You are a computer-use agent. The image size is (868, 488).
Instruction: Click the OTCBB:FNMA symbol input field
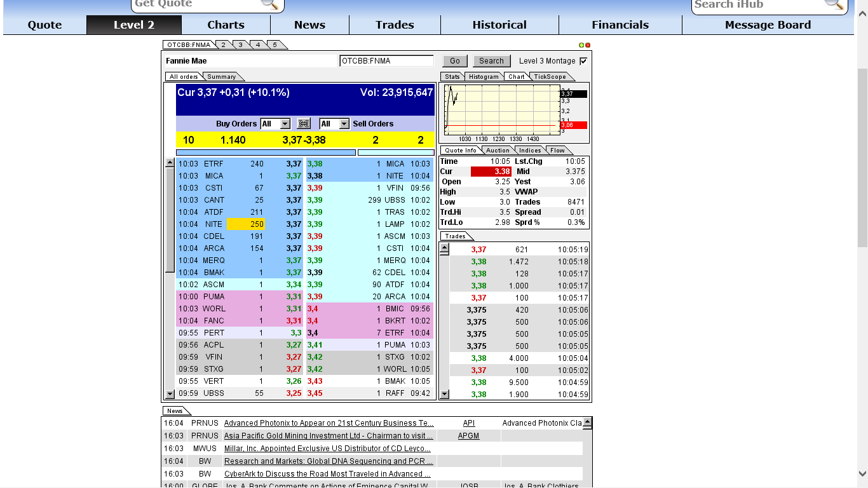pos(386,61)
